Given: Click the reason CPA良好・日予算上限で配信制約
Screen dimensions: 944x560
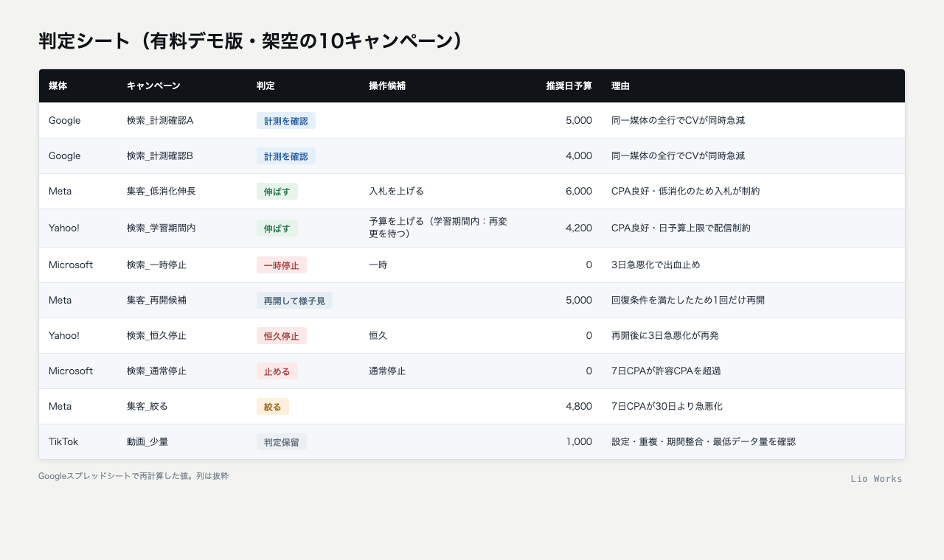Looking at the screenshot, I should 681,228.
